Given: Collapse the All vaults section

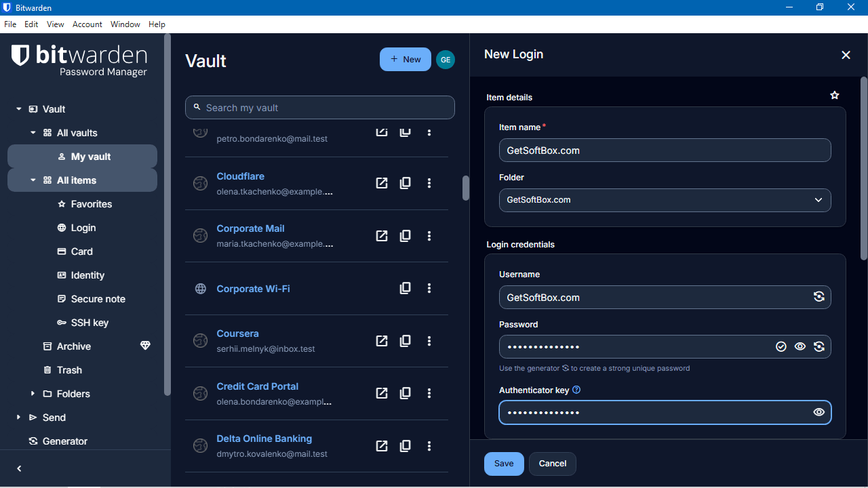Looking at the screenshot, I should 33,133.
